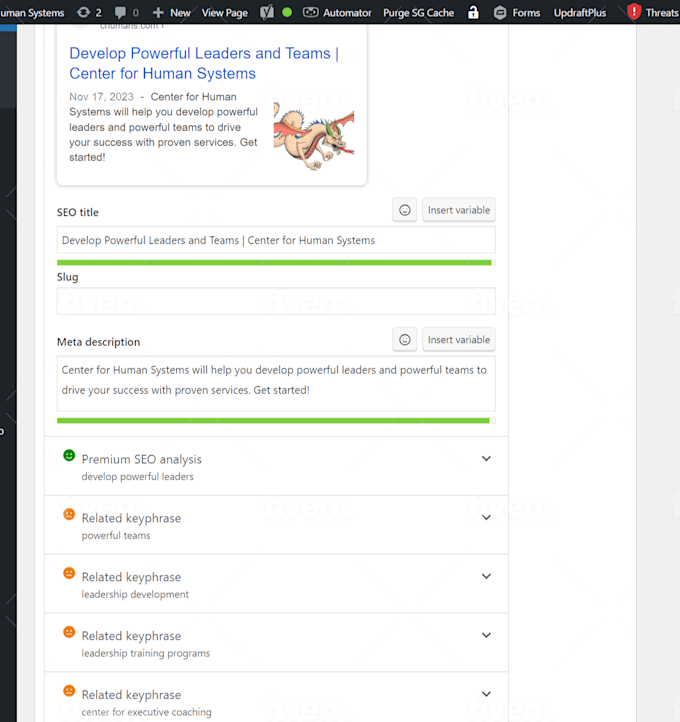
Task: Expand the Premium SEO analysis section
Action: pos(486,459)
